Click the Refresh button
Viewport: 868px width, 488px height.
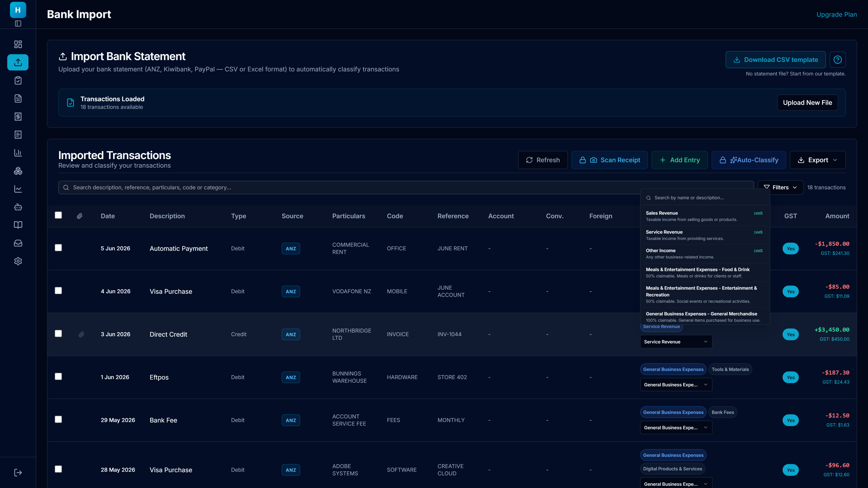[542, 160]
